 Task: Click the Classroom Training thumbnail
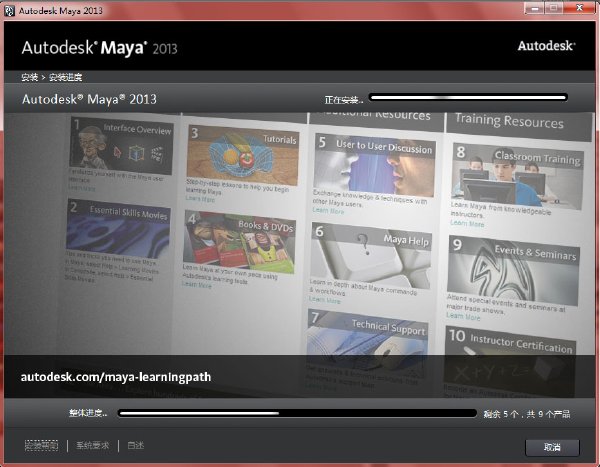pyautogui.click(x=517, y=176)
